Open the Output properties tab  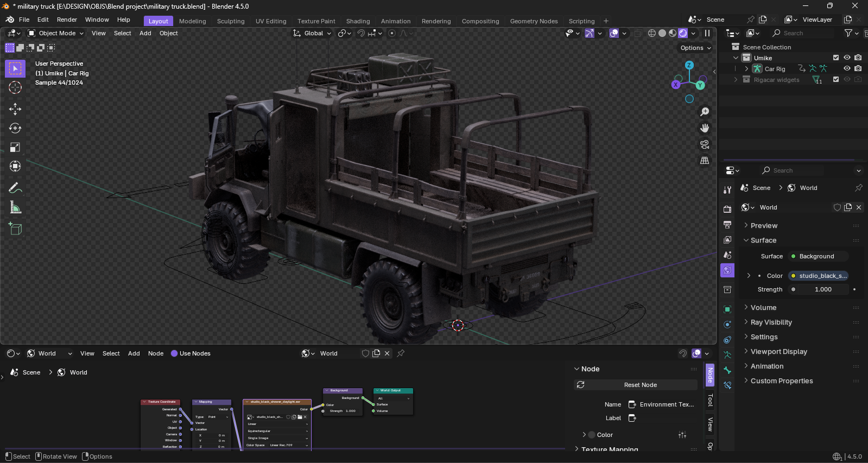(x=727, y=225)
